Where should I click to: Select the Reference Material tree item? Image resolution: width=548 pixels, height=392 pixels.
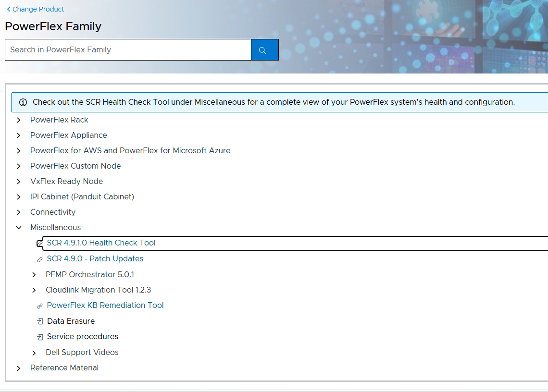64,368
